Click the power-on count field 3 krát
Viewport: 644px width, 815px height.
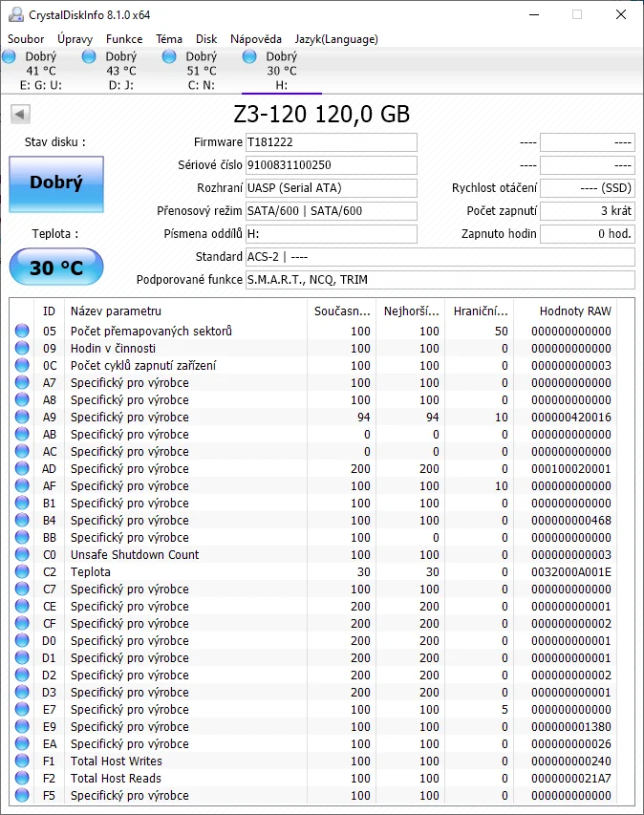[588, 211]
